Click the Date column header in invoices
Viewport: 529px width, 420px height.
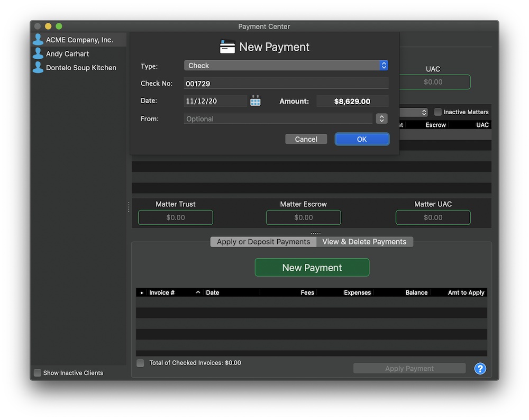[231, 292]
